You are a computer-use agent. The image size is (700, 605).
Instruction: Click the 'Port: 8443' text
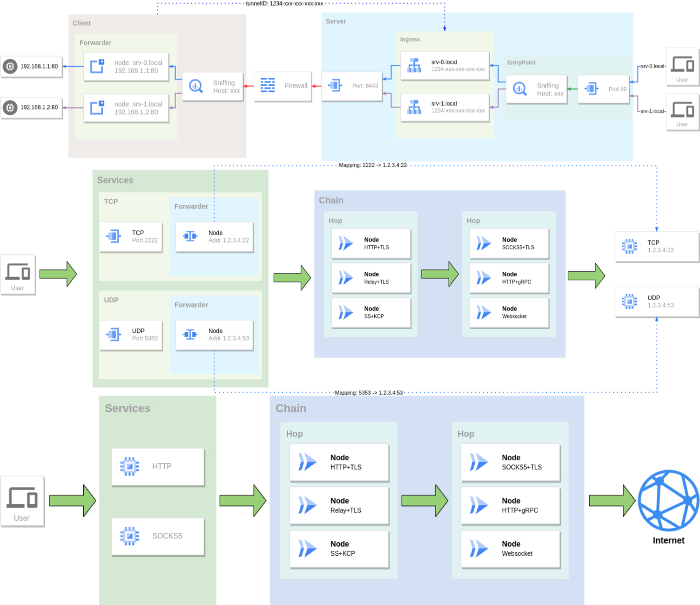pyautogui.click(x=365, y=86)
